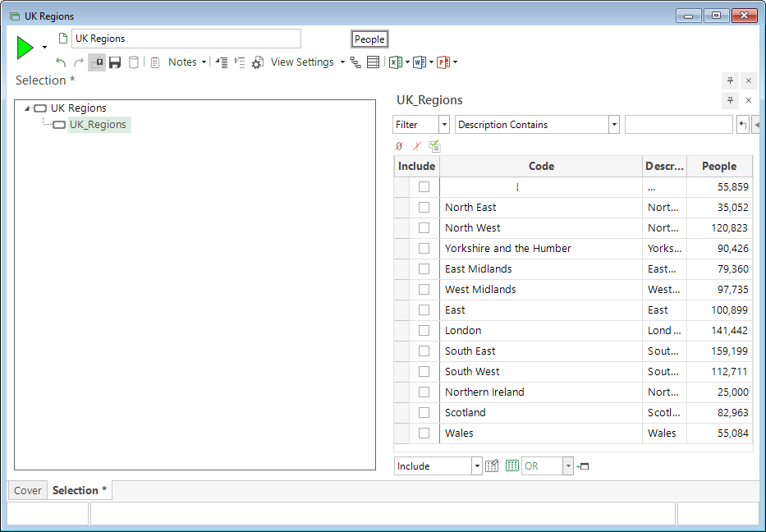The image size is (766, 532).
Task: Click the green grid icon beside the OR box
Action: [511, 465]
